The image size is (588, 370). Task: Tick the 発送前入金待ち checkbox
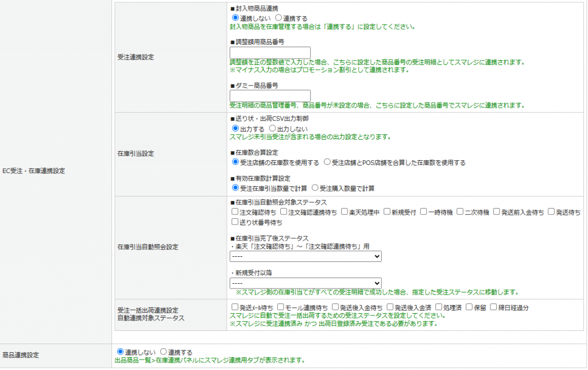pos(497,211)
